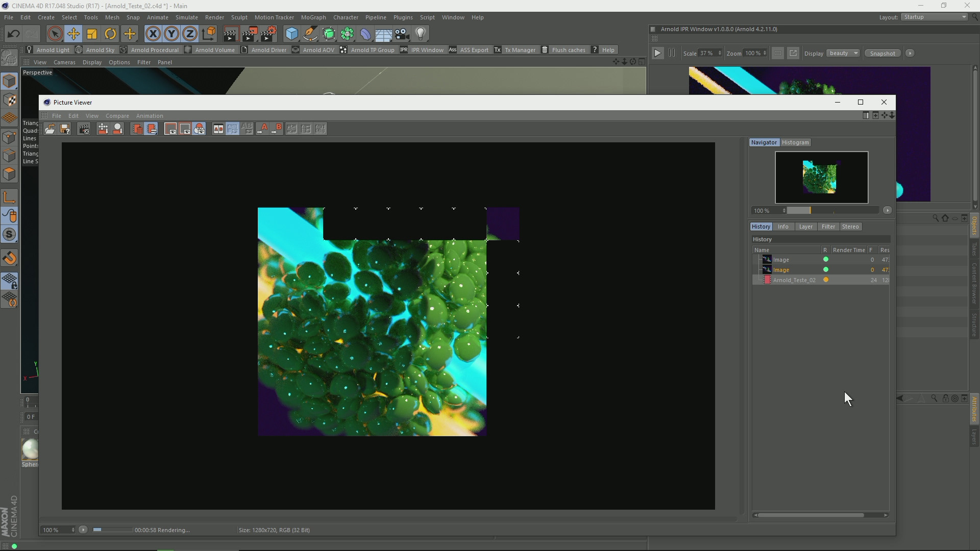Click navigator zoom arrow button
980x551 pixels.
(x=887, y=210)
